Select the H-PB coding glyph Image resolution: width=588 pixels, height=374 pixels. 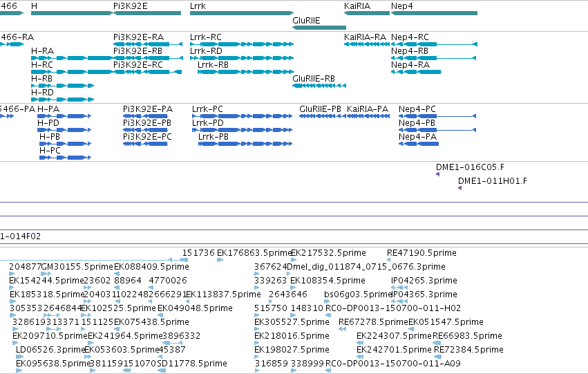[x=65, y=144]
